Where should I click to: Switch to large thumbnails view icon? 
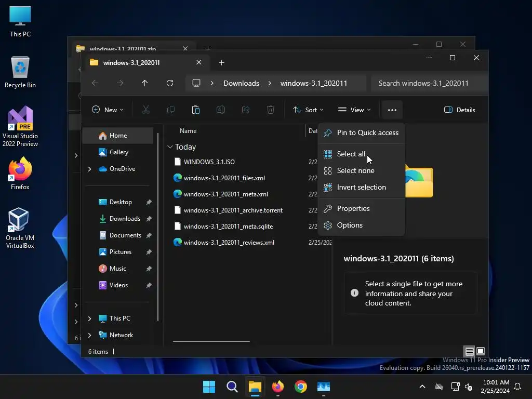(x=481, y=351)
